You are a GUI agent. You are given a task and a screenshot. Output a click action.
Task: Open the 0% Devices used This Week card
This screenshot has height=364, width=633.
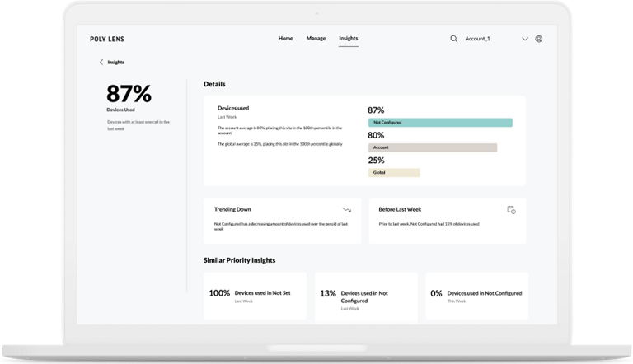[x=476, y=296]
